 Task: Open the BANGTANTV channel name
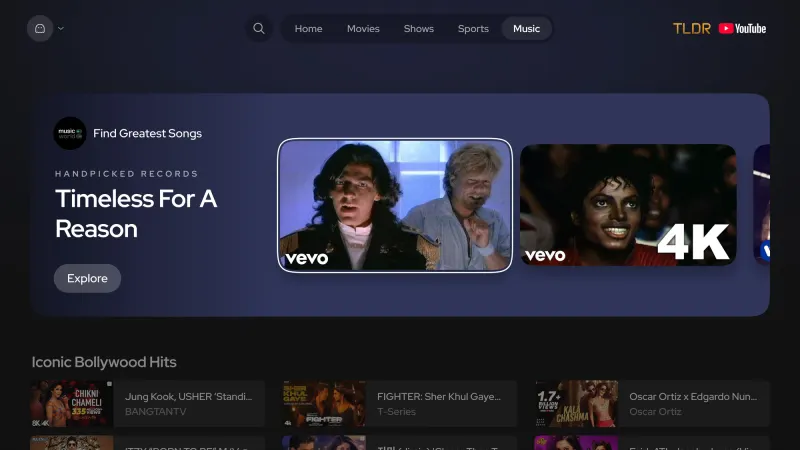[156, 411]
